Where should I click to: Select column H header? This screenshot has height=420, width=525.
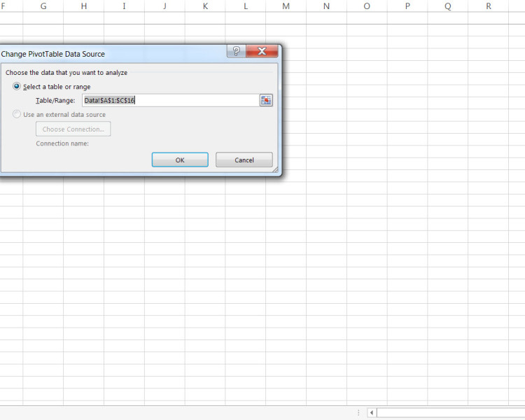click(84, 6)
